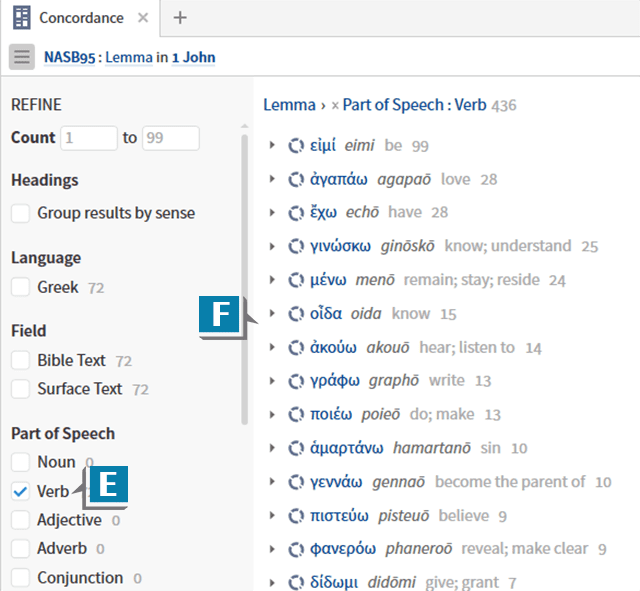Click the lemma icon next to πιστεύω

295,516
